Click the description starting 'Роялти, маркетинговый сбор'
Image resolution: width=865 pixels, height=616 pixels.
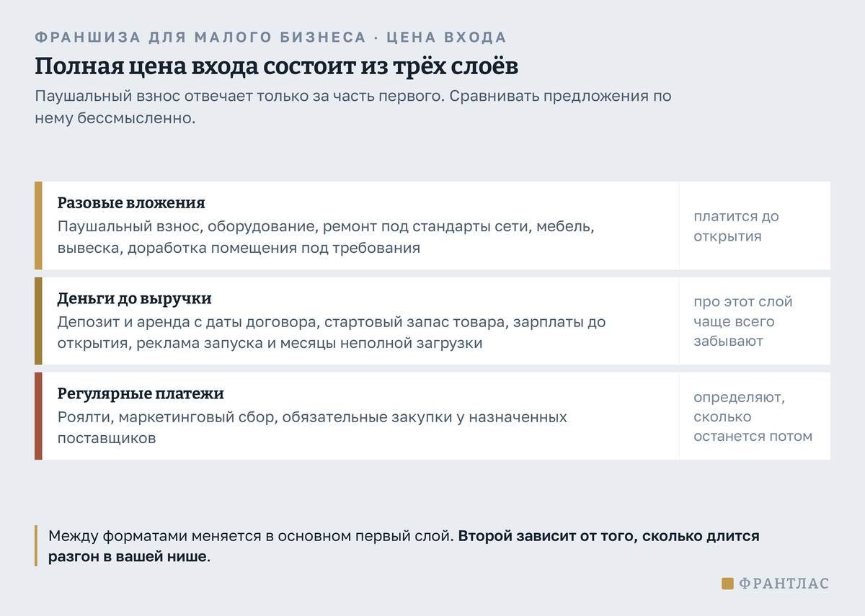pyautogui.click(x=312, y=427)
